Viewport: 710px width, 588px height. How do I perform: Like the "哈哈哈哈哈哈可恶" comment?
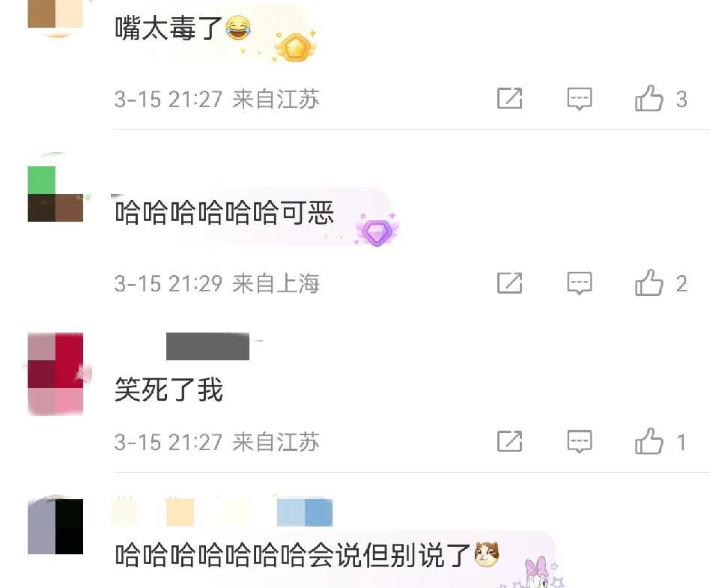pos(649,283)
